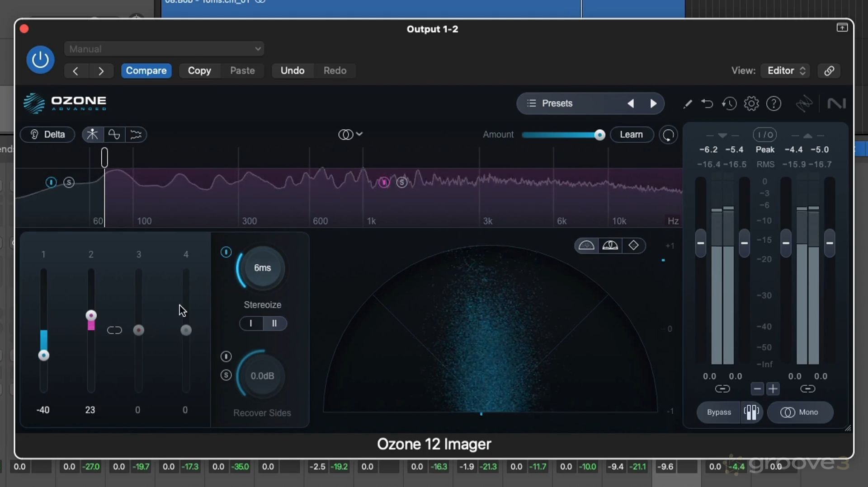Toggle the plugin power button
Viewport: 868px width, 487px height.
pyautogui.click(x=40, y=60)
